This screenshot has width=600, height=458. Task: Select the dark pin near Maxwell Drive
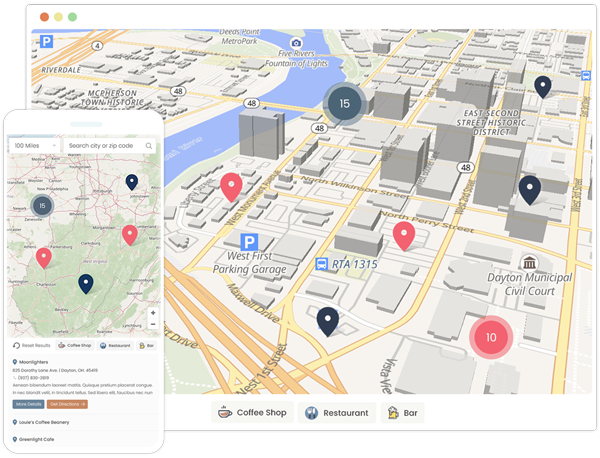pyautogui.click(x=328, y=320)
